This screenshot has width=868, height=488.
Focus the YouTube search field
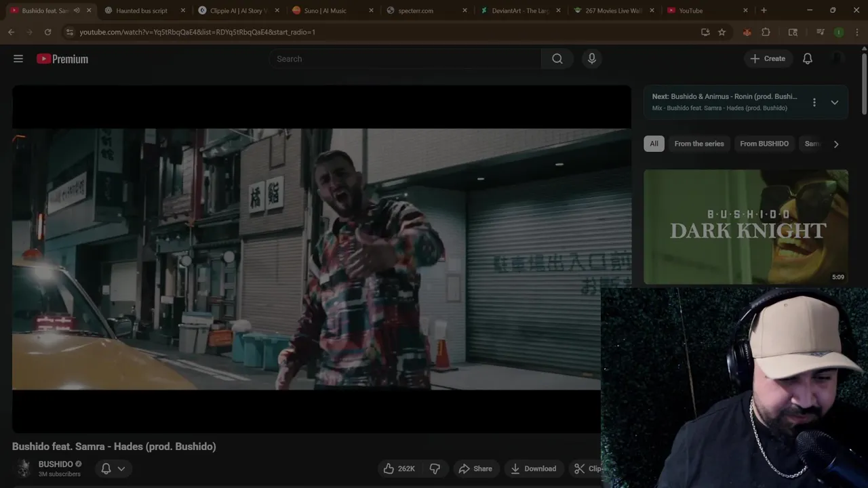(406, 59)
